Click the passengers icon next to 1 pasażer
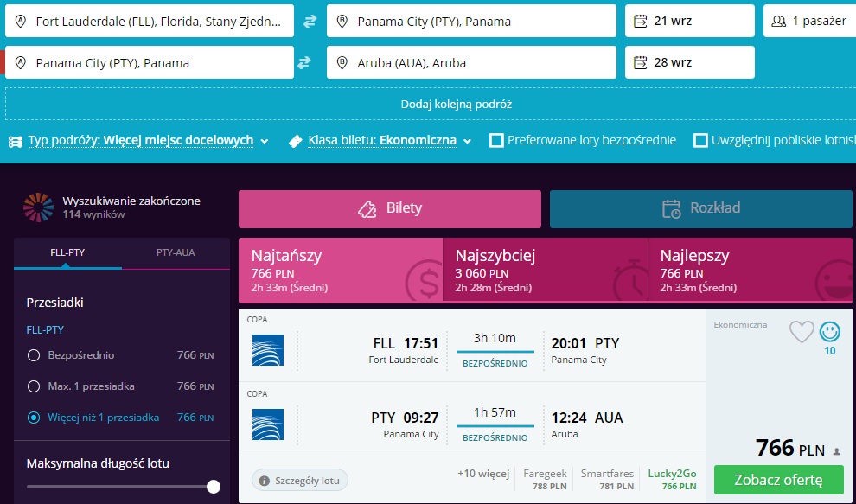The width and height of the screenshot is (856, 504). point(778,21)
